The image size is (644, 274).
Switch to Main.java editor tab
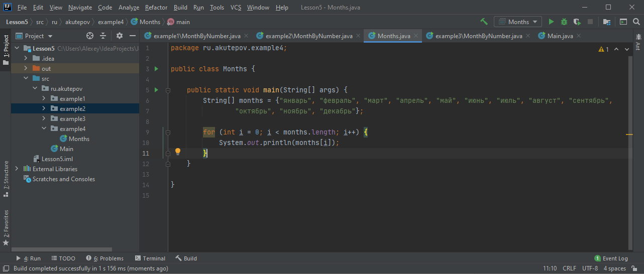point(559,36)
